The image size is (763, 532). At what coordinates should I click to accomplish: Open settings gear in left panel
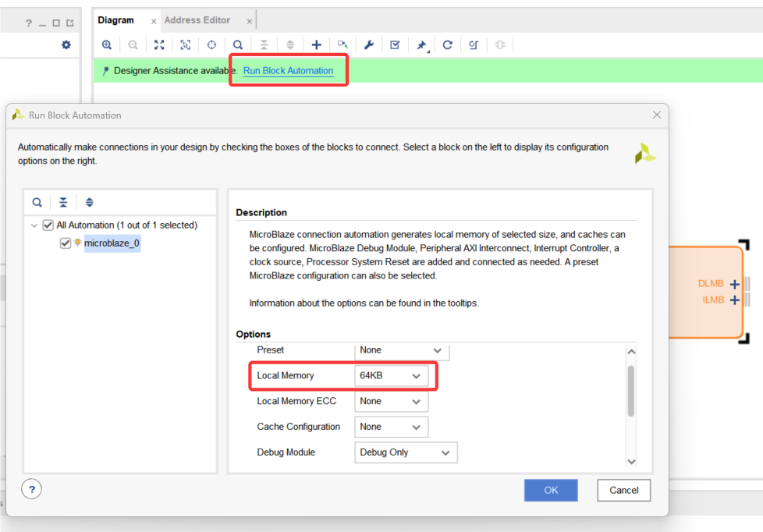click(66, 44)
